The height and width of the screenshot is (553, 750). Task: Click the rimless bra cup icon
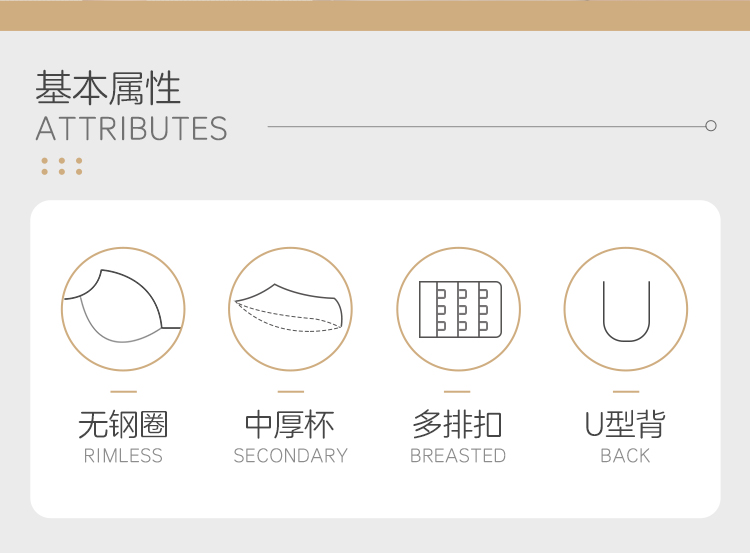click(x=123, y=309)
